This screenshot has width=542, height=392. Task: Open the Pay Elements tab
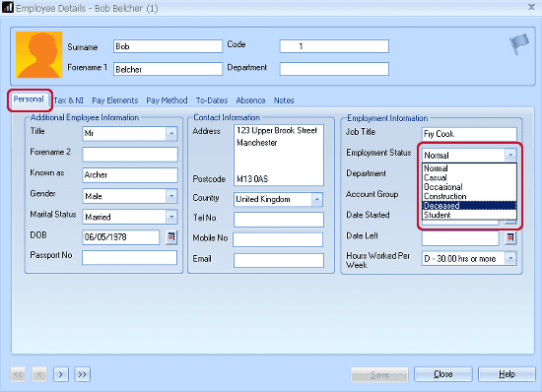114,100
